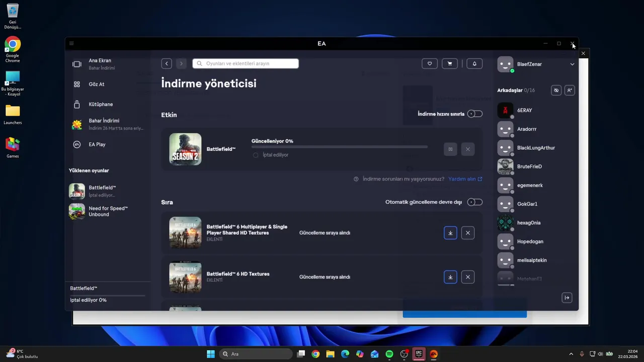
Task: Click the game search field
Action: coord(246,63)
